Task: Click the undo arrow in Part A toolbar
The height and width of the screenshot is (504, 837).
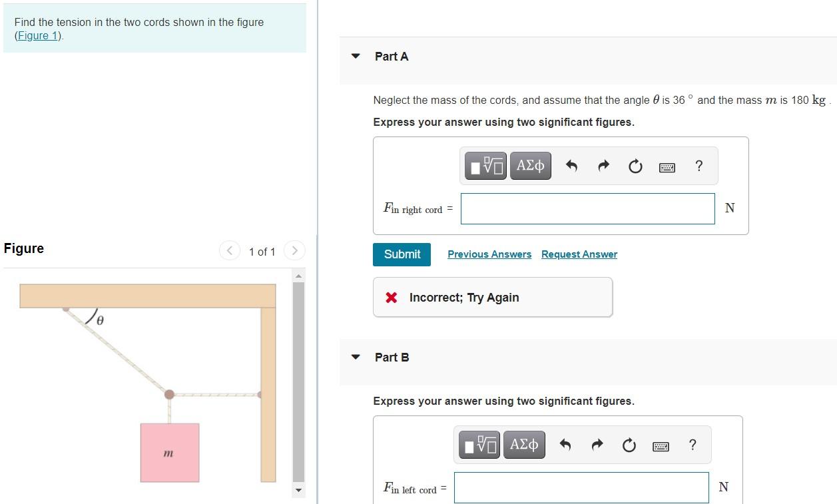Action: click(571, 166)
